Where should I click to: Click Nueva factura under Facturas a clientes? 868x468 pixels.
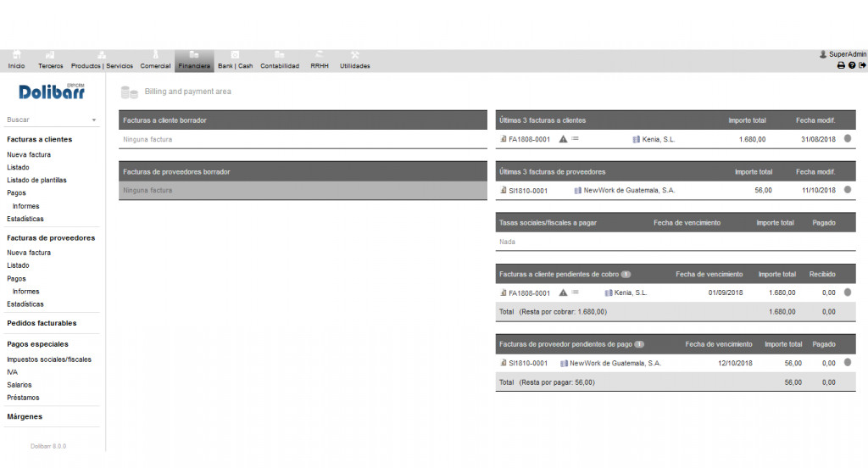coord(29,154)
